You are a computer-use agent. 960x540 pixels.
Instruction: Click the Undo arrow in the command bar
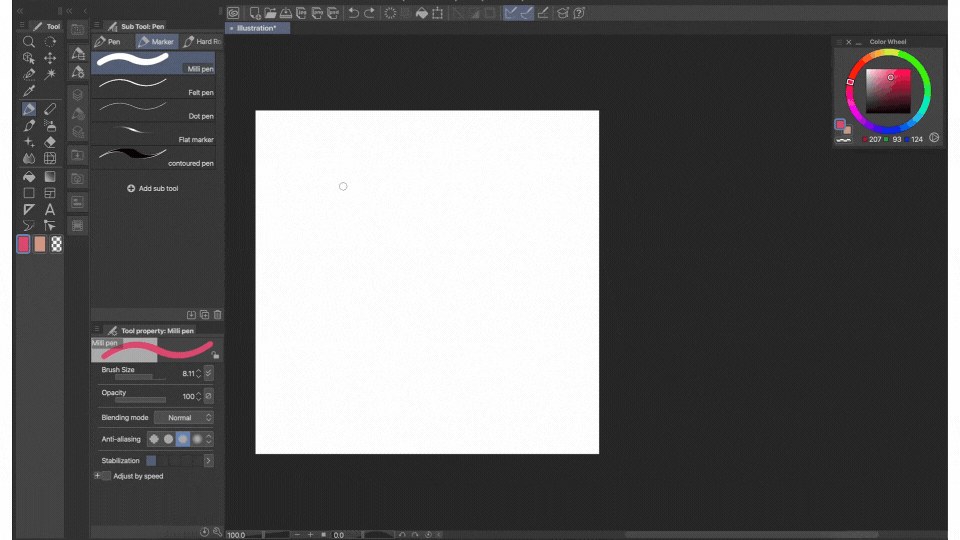click(353, 13)
